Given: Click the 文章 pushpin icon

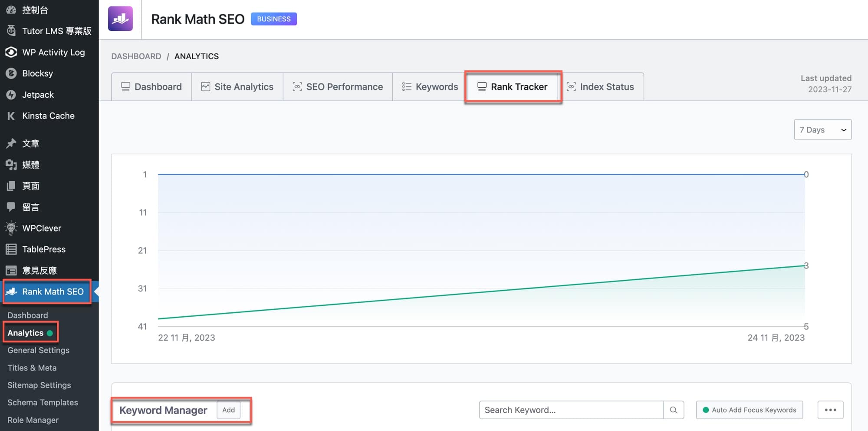Looking at the screenshot, I should pyautogui.click(x=11, y=143).
